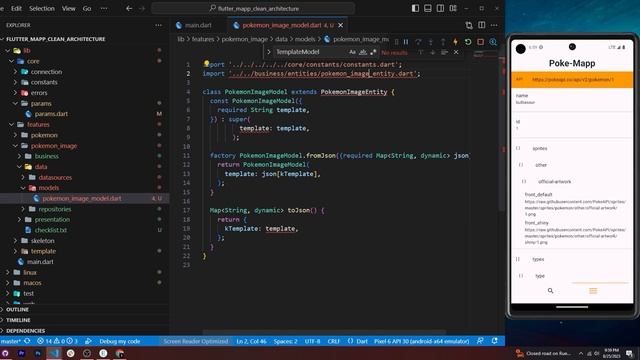Click Debug my code status item

coord(120,341)
